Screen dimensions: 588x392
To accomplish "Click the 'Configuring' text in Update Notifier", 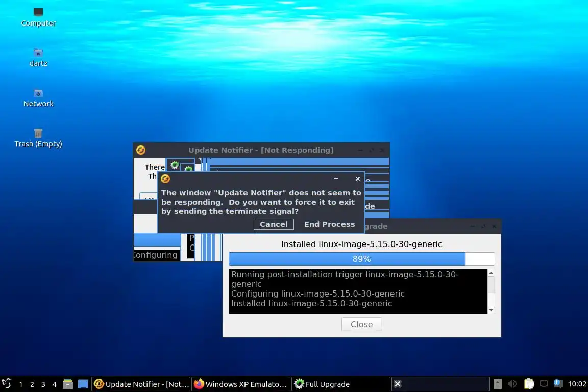I will 155,255.
